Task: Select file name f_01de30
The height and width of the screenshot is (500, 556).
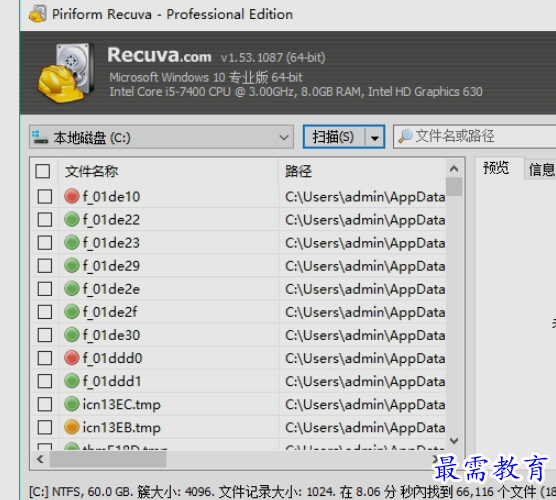Action: point(111,335)
